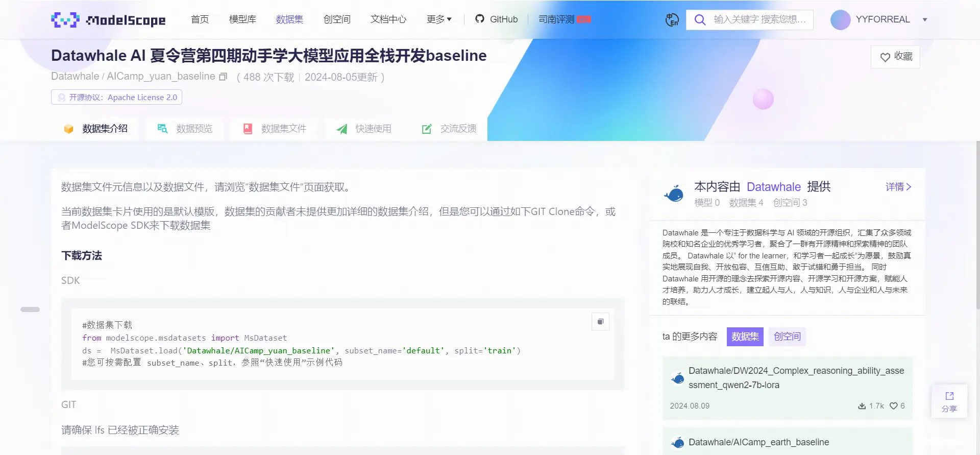Switch to the 数据集文件 tab
Image resolution: width=980 pixels, height=455 pixels.
coord(275,129)
